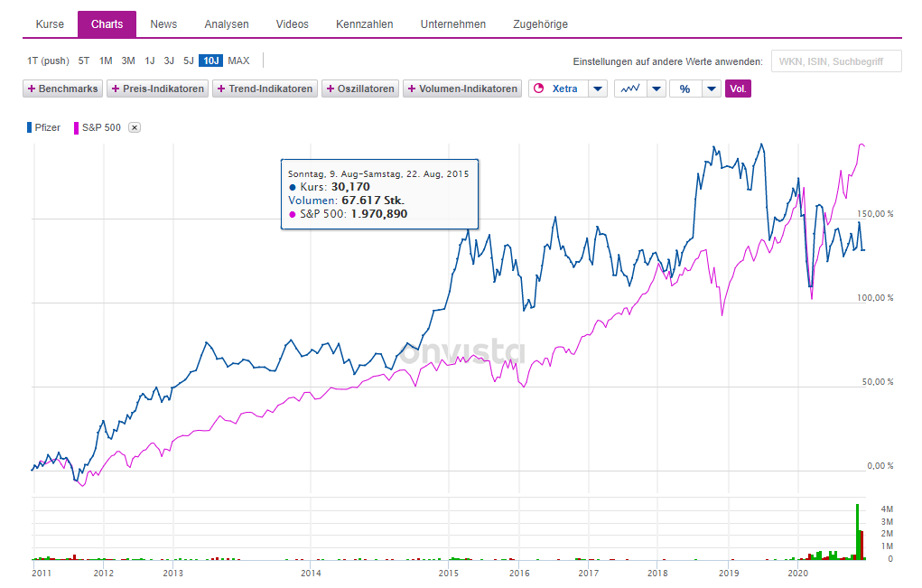Select the 10J time range
922x588 pixels.
pyautogui.click(x=210, y=61)
